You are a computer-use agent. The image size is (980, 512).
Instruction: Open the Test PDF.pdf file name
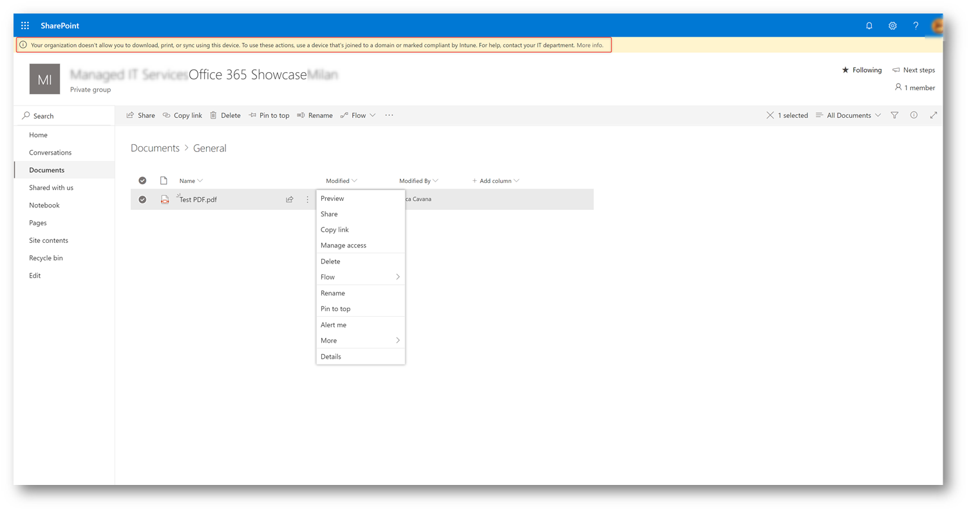tap(198, 200)
